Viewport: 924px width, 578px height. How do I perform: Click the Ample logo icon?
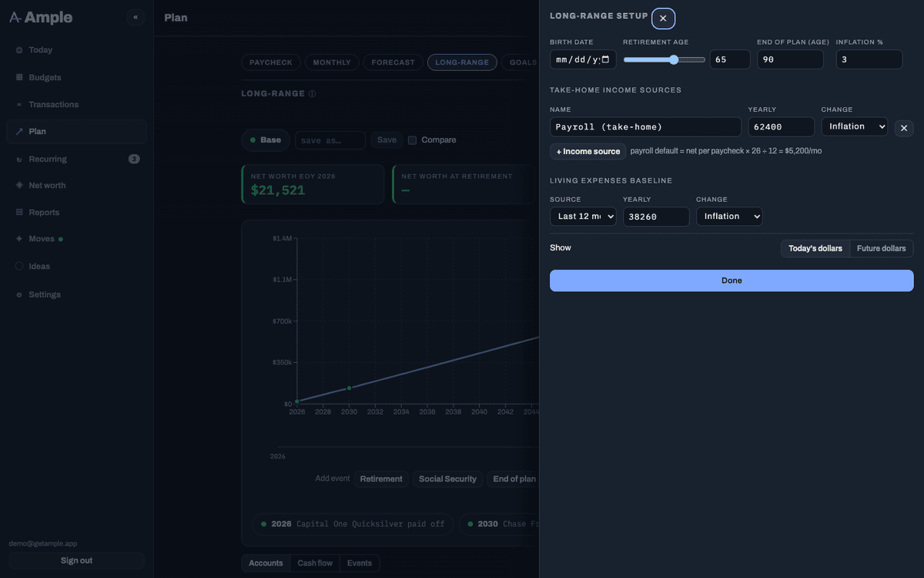(15, 18)
